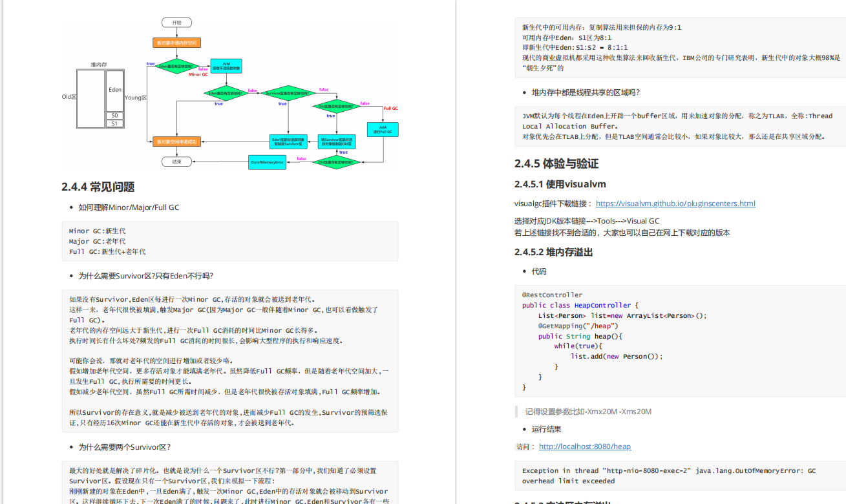Click the line Minor GC:新生代
The image size is (846, 504).
coord(98,231)
